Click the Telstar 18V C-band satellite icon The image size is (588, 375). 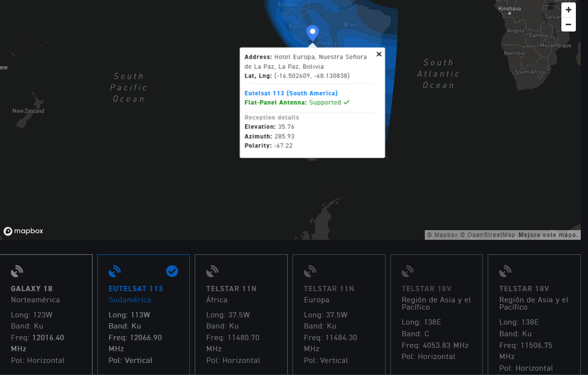pos(408,271)
